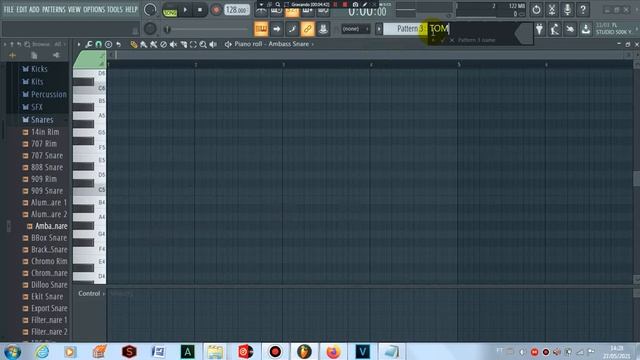The image size is (640, 360).
Task: Open the help question mark button
Action: tap(583, 9)
